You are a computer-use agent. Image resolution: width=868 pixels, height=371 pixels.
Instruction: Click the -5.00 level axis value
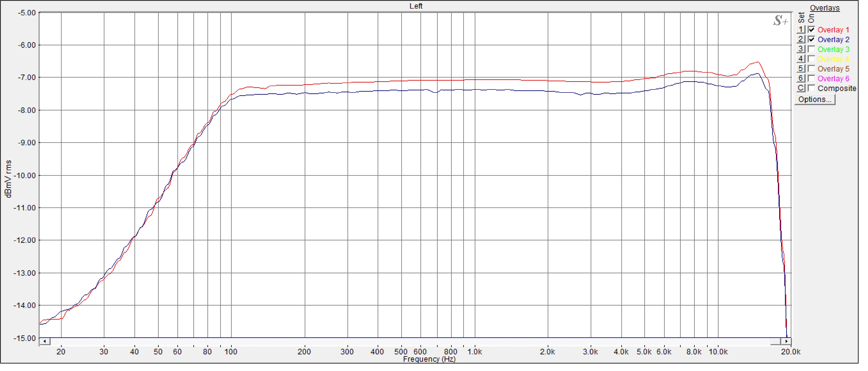(x=27, y=13)
